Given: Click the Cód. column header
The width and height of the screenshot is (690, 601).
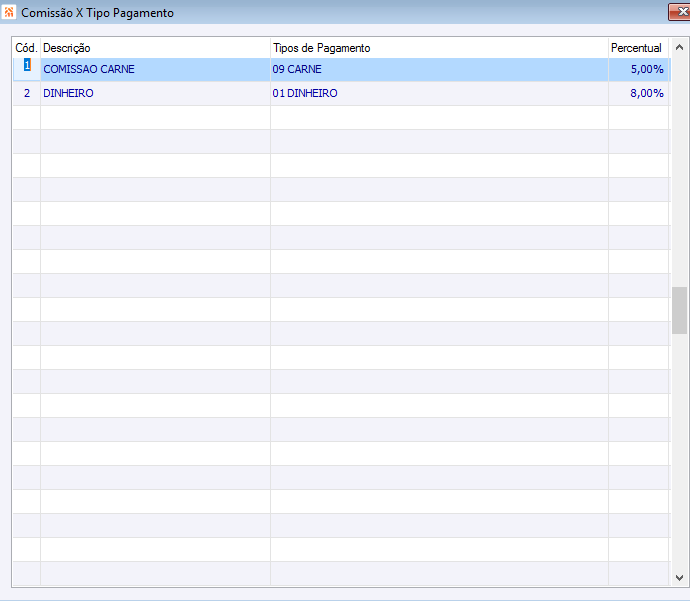Looking at the screenshot, I should [x=26, y=48].
